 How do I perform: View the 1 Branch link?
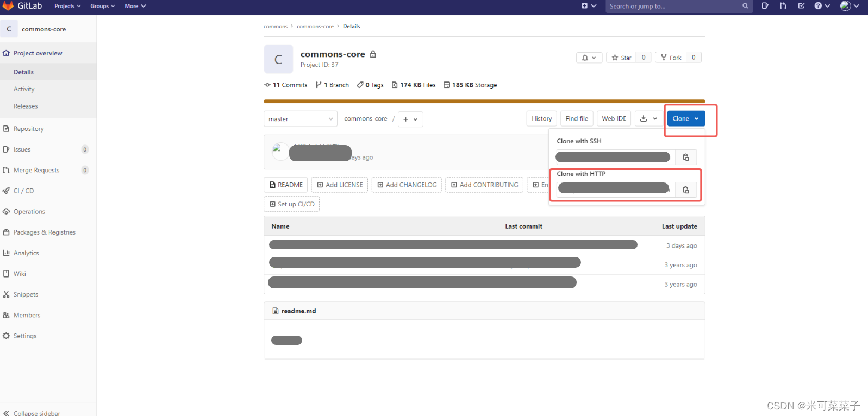[332, 85]
